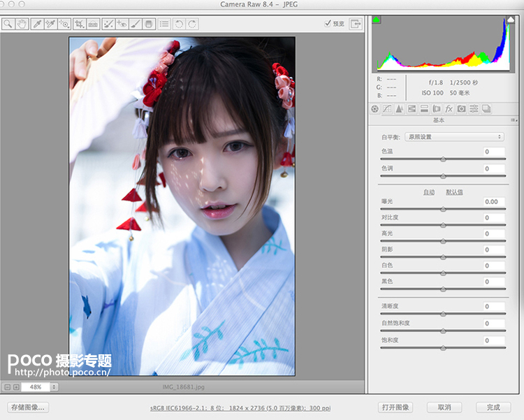Image resolution: width=524 pixels, height=420 pixels.
Task: Open the zoom level dropdown arrows
Action: tap(54, 387)
